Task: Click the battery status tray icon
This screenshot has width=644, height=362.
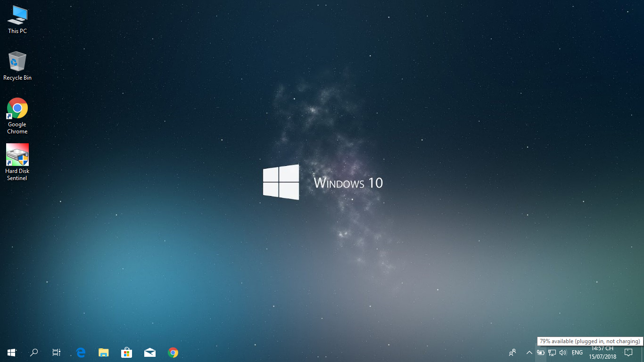Action: [x=541, y=353]
